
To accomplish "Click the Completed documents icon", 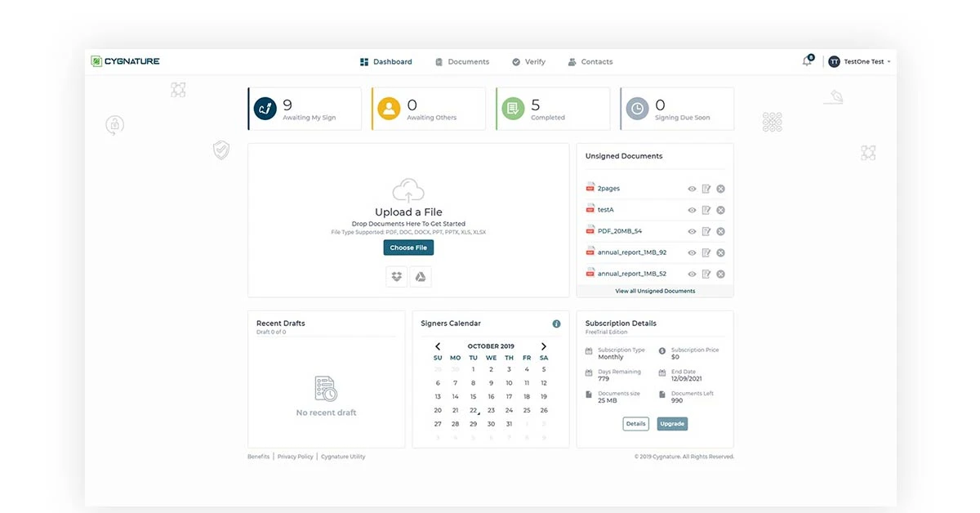I will click(x=513, y=107).
